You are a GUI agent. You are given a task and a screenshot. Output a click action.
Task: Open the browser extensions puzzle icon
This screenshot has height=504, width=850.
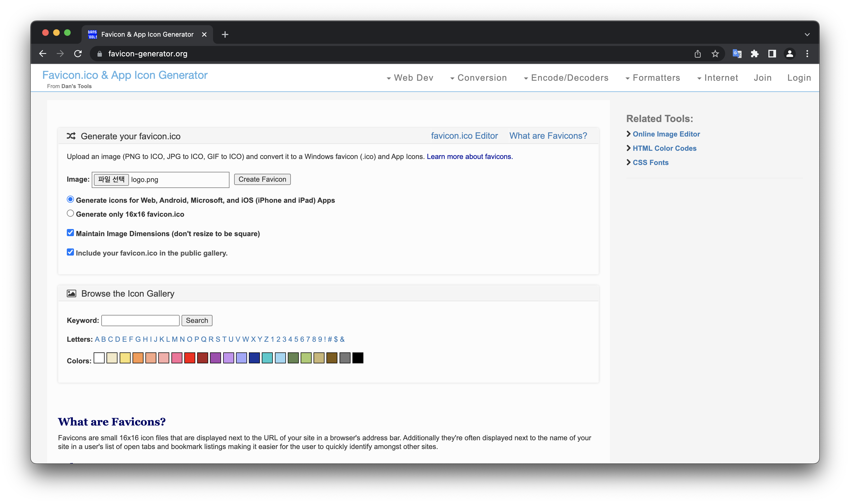[x=754, y=53]
